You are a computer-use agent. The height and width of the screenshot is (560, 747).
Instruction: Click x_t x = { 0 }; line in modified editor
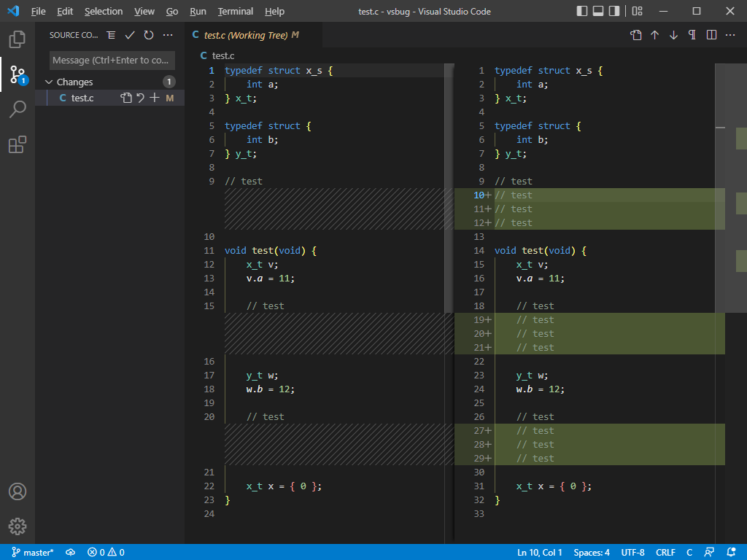click(x=554, y=486)
